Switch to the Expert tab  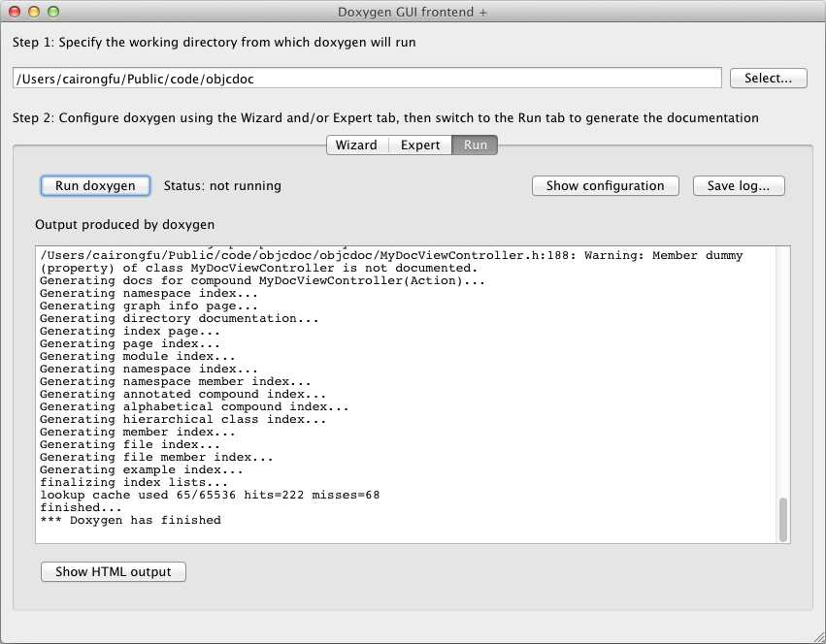420,145
